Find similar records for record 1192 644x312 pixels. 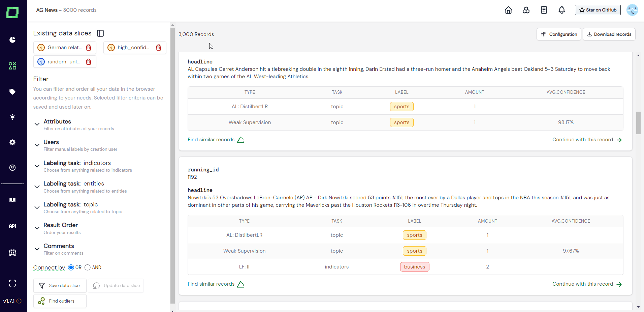point(216,284)
